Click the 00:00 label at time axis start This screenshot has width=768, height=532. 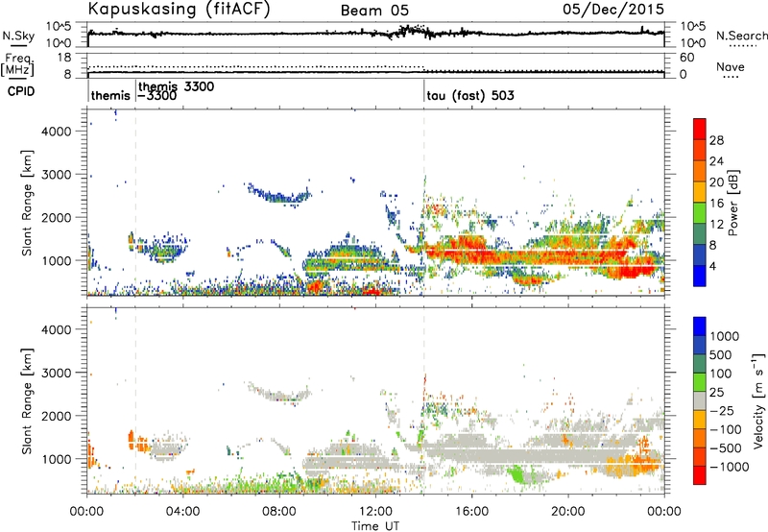pos(86,512)
